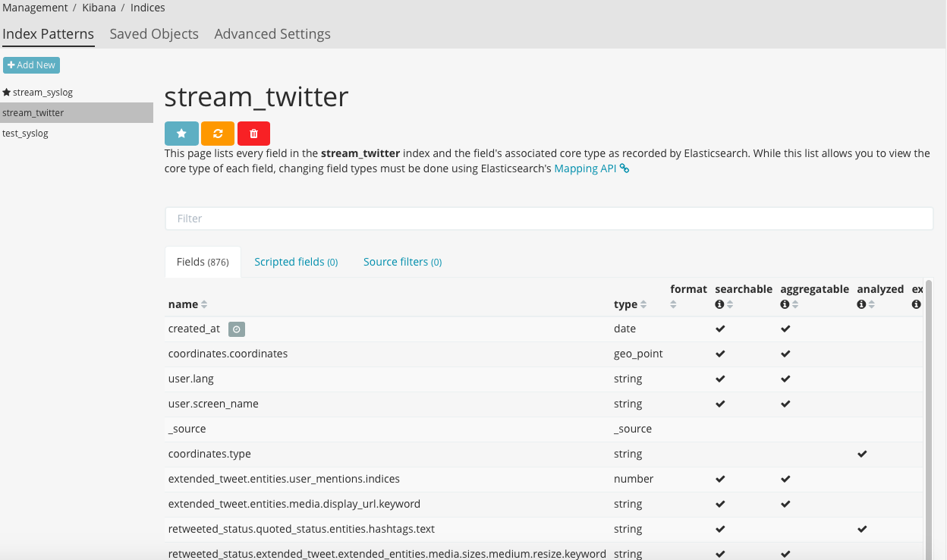Screen dimensions: 947x560
Task: Click coordinates.coordinates field name
Action: (x=228, y=354)
